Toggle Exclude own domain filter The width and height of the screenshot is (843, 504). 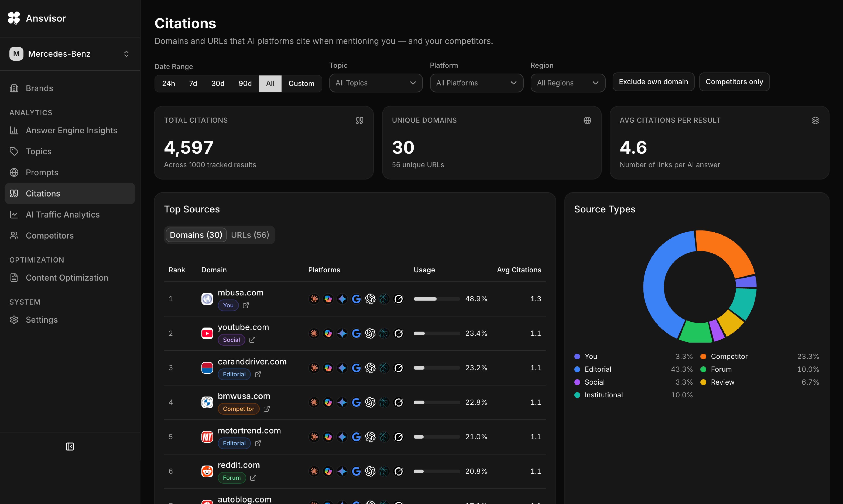[x=653, y=82]
